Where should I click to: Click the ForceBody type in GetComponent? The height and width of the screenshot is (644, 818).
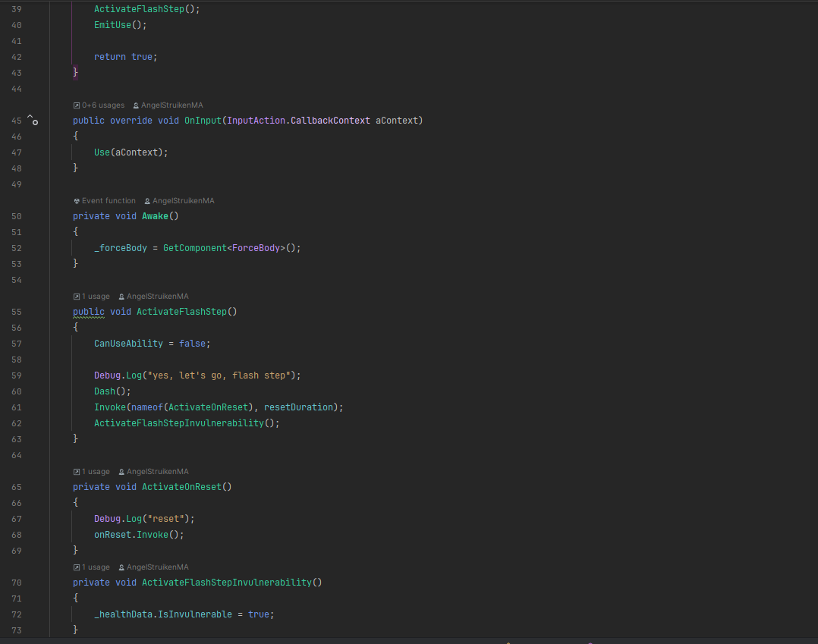tap(256, 248)
